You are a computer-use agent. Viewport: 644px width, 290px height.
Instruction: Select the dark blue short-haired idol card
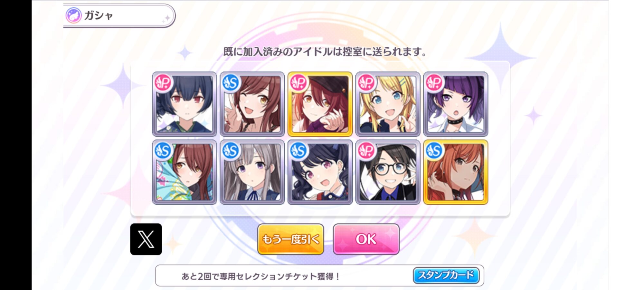pos(185,104)
